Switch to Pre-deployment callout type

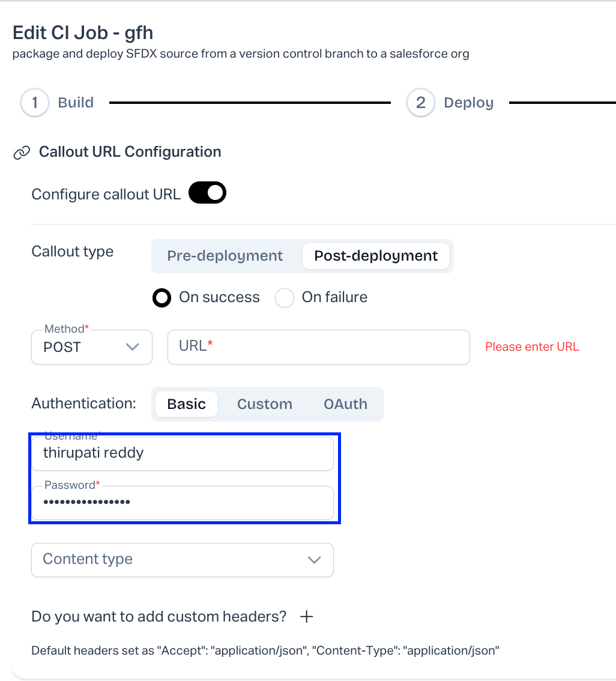[x=225, y=256]
